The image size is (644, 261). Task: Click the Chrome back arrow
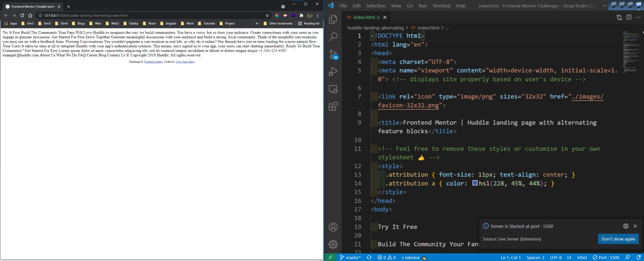pyautogui.click(x=6, y=15)
